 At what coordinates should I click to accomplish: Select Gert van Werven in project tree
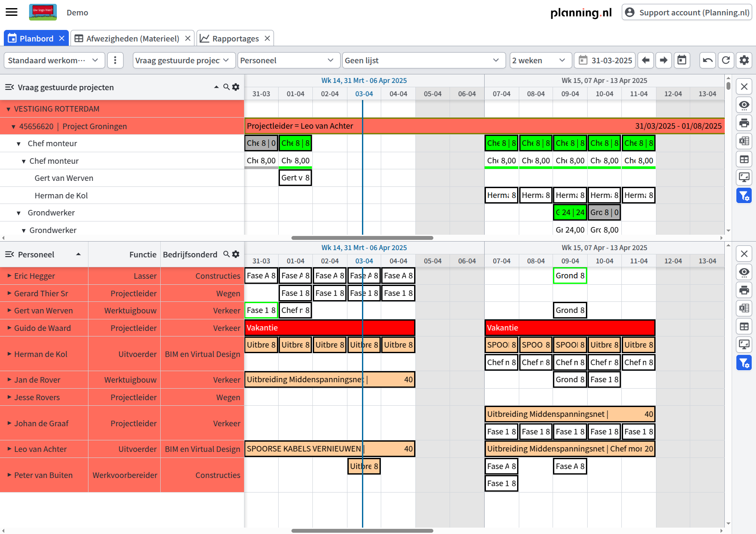tap(64, 178)
